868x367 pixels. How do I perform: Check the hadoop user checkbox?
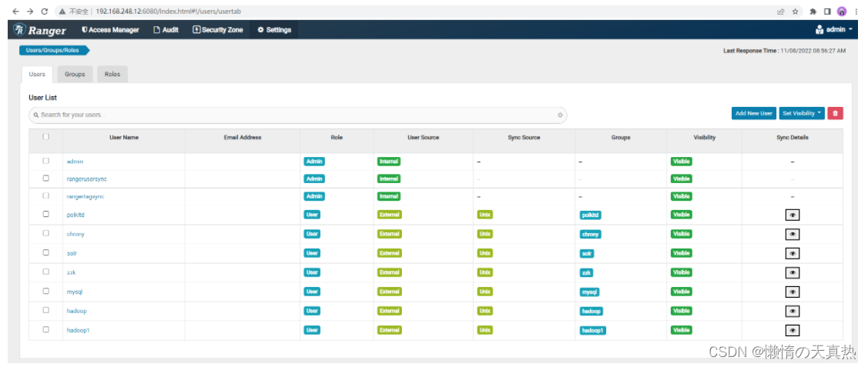tap(46, 309)
